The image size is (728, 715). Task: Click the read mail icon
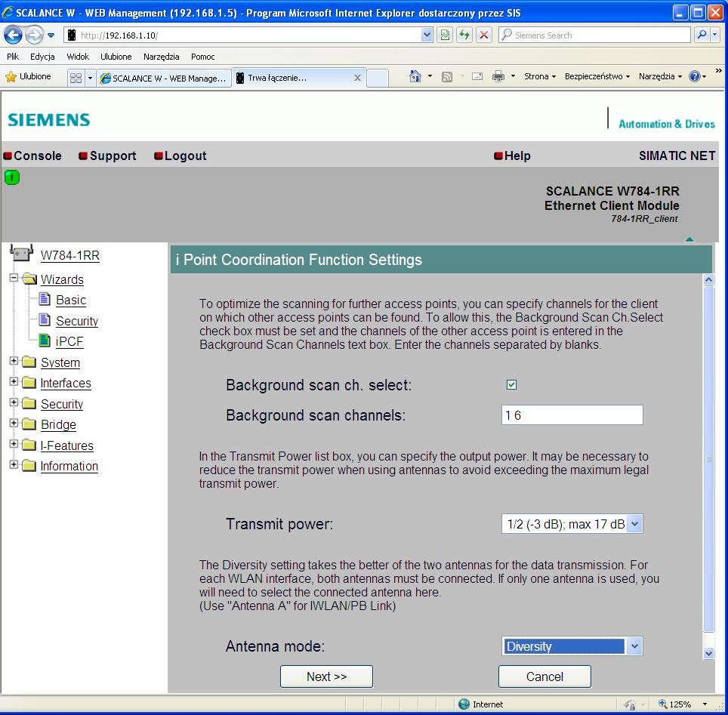(x=477, y=76)
